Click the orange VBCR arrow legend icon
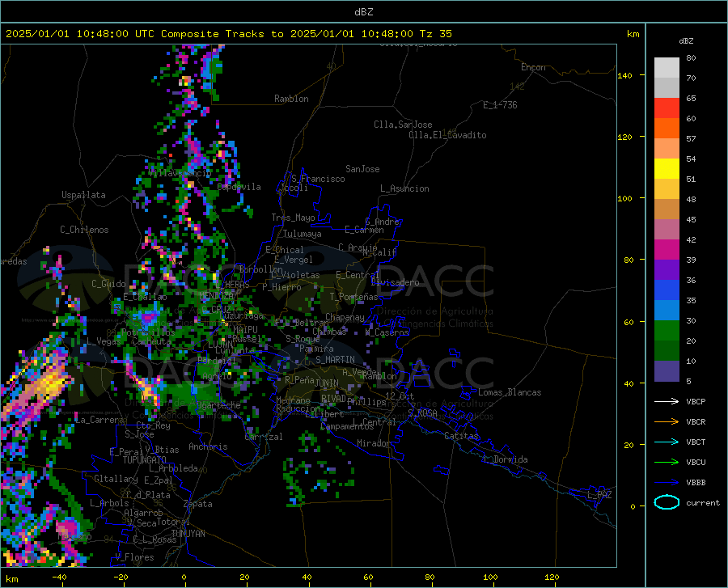This screenshot has width=728, height=588. tap(667, 422)
